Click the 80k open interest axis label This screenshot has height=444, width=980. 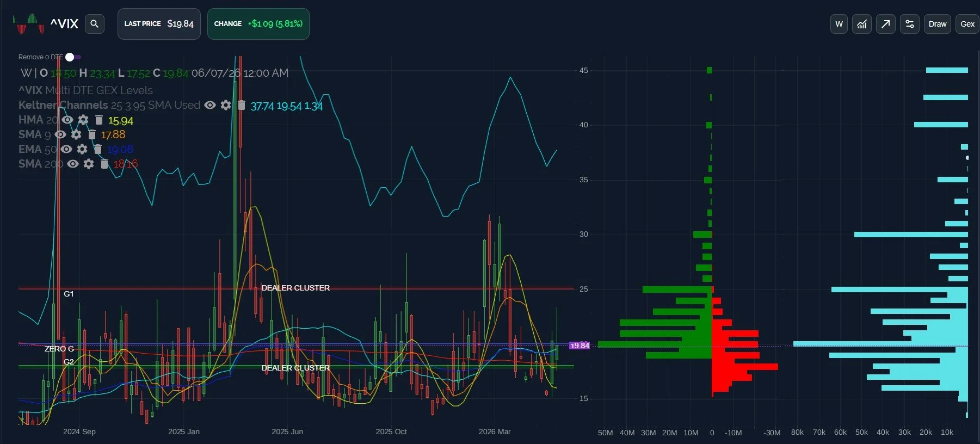click(x=797, y=432)
